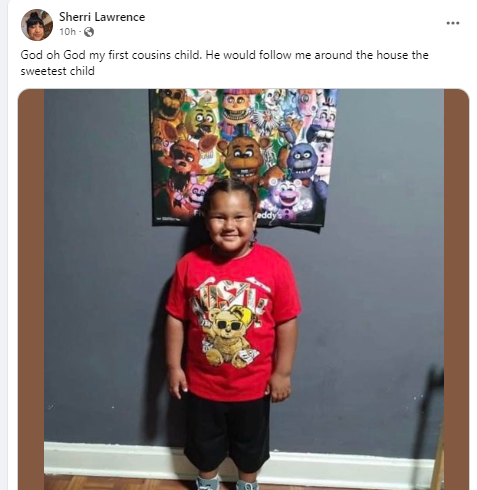
Task: Open the three-dot post options menu
Action: coord(453,23)
